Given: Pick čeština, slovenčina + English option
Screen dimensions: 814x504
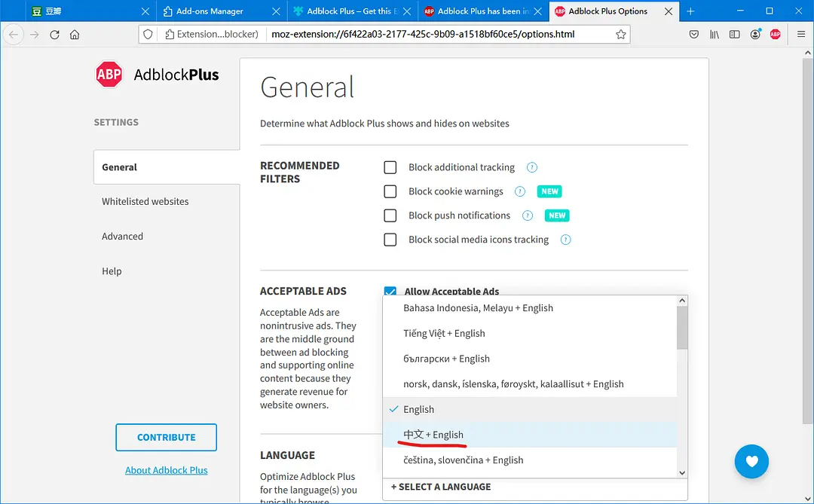Looking at the screenshot, I should click(463, 460).
